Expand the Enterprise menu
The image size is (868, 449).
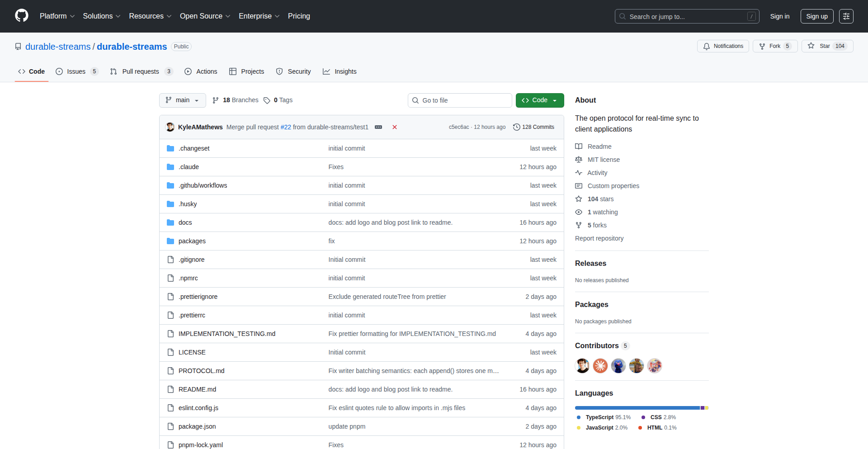point(259,16)
